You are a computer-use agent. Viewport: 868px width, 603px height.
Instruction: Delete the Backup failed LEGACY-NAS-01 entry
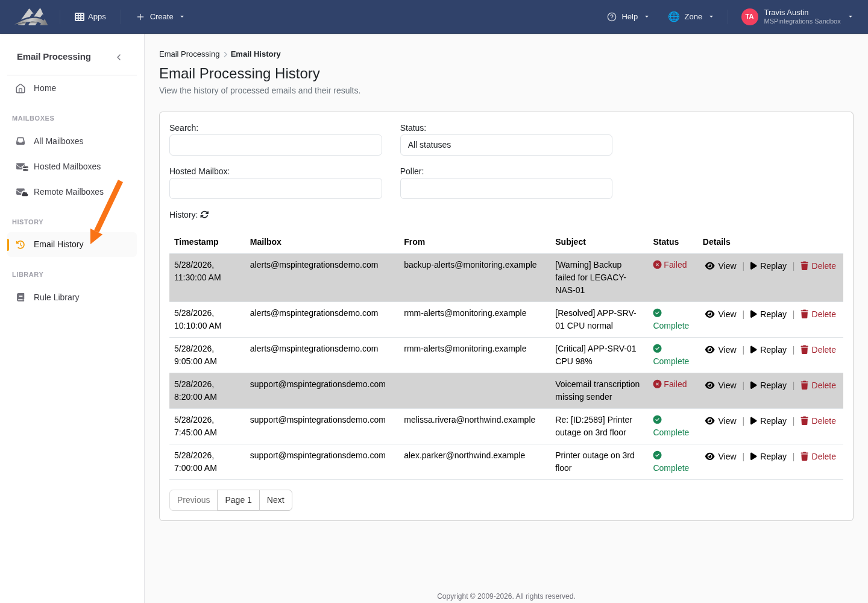pyautogui.click(x=818, y=266)
